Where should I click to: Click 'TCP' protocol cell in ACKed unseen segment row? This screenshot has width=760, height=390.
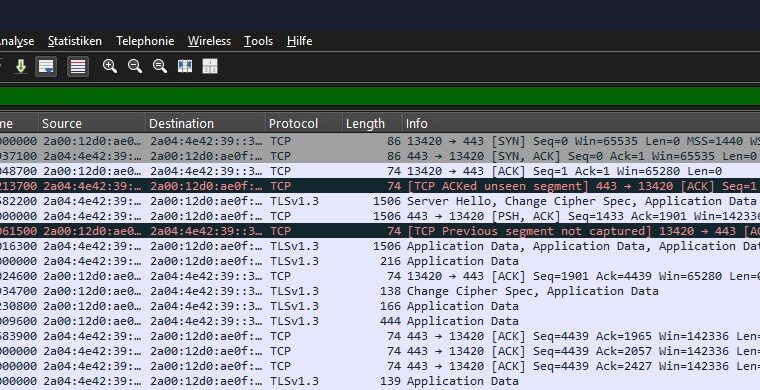(280, 186)
